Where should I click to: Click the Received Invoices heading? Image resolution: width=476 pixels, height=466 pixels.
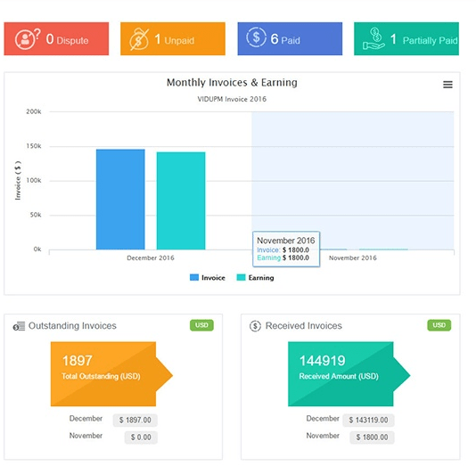304,326
